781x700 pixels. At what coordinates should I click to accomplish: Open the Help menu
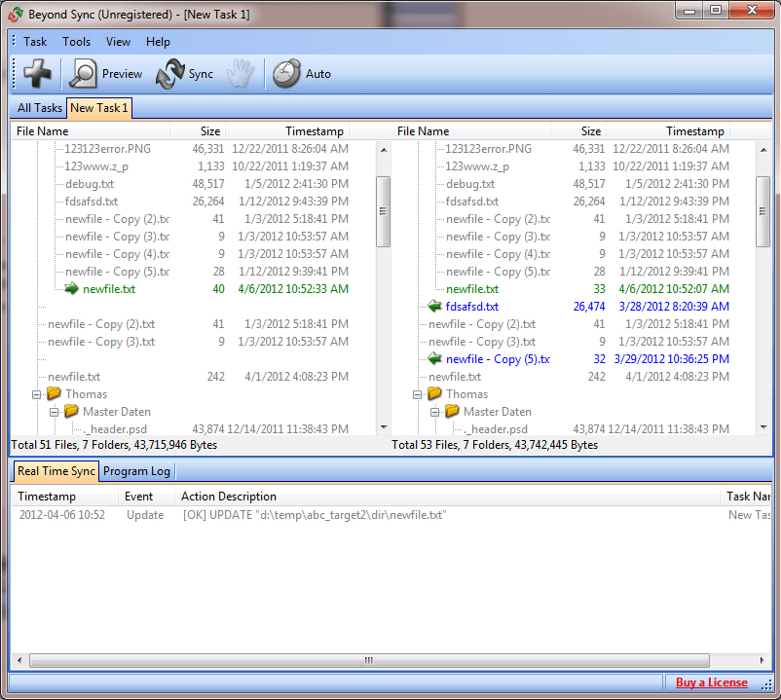click(158, 41)
